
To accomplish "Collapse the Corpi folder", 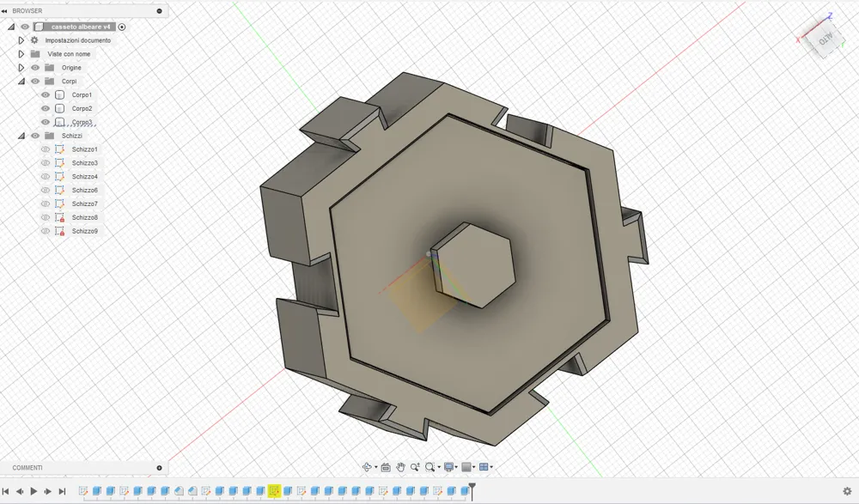I will point(21,82).
